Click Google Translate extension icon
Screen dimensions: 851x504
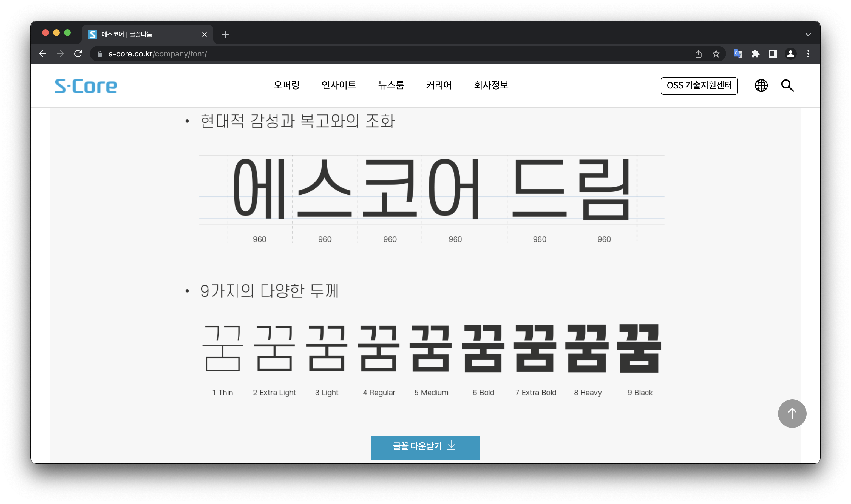(737, 54)
